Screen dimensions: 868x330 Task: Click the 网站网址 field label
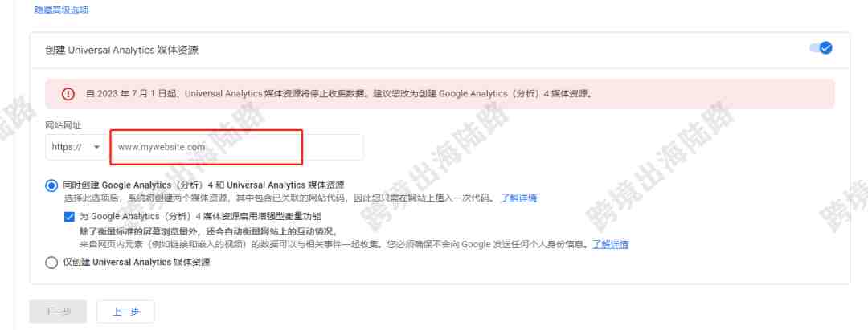tap(63, 125)
